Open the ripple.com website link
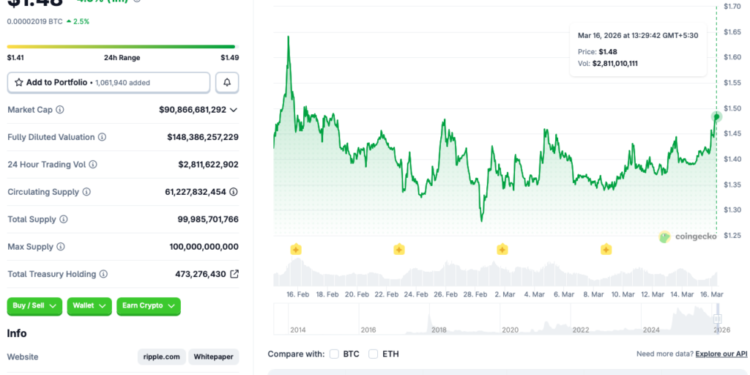The height and width of the screenshot is (375, 750). pyautogui.click(x=162, y=357)
